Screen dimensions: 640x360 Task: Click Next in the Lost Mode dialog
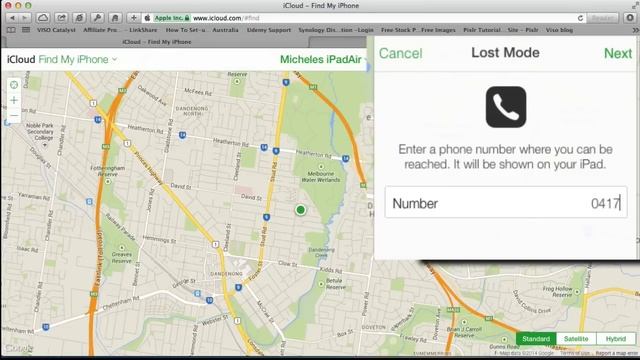click(x=618, y=53)
